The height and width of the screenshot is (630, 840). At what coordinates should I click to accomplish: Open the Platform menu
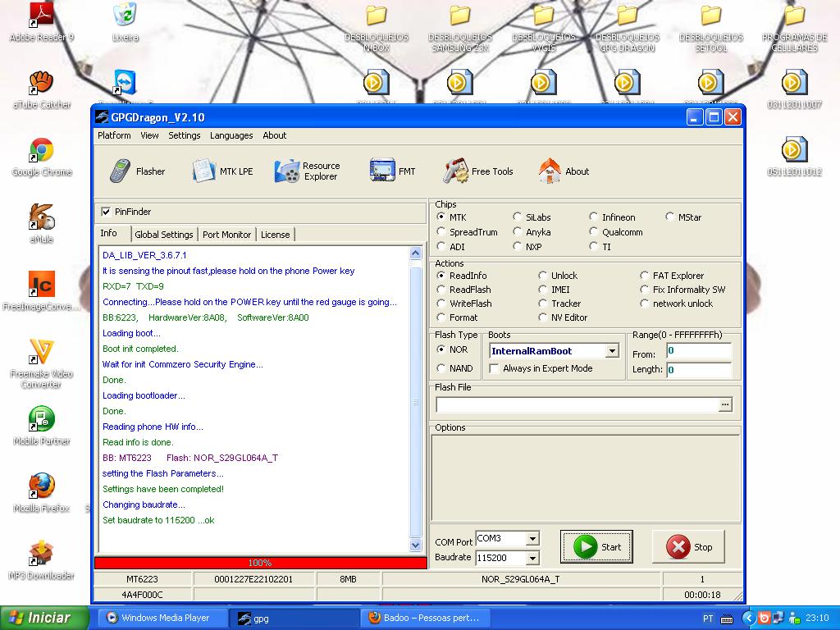tap(114, 135)
